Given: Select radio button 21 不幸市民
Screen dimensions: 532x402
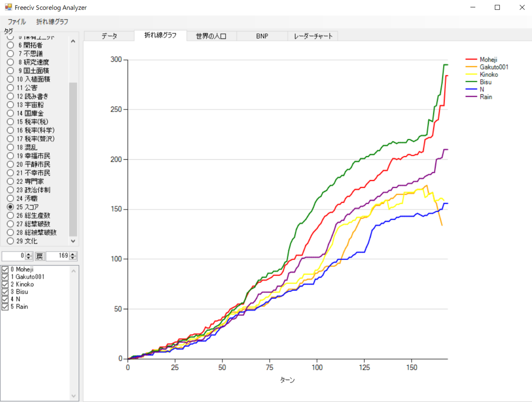Looking at the screenshot, I should (x=10, y=173).
